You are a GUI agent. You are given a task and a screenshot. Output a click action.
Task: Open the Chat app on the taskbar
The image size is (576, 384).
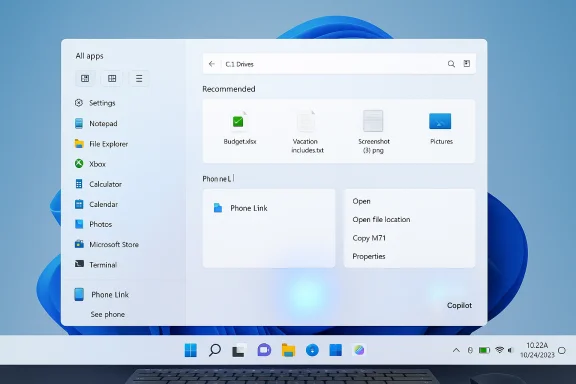264,350
